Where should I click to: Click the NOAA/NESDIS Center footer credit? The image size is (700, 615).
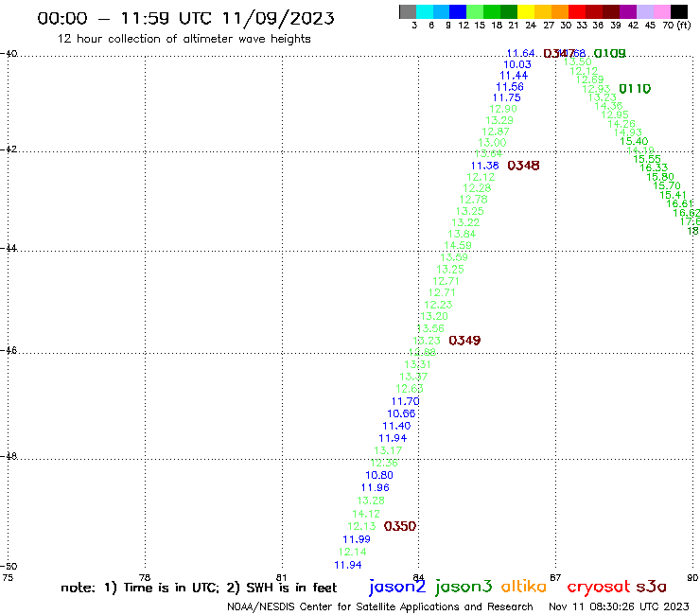(380, 607)
